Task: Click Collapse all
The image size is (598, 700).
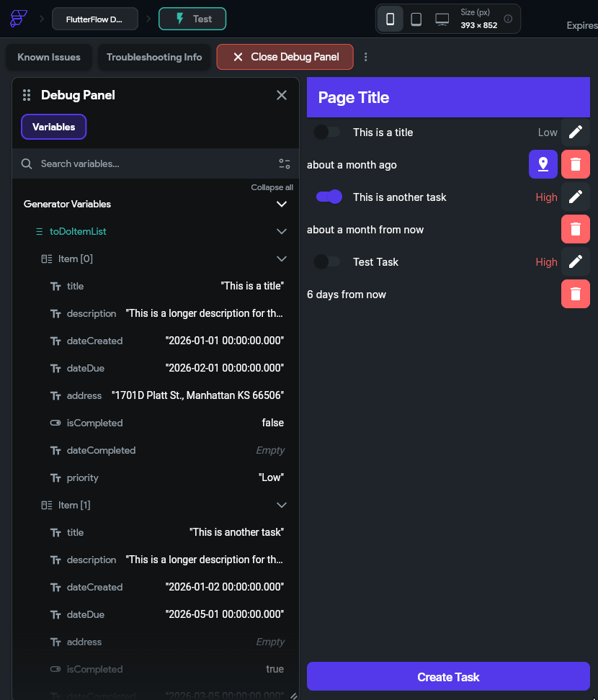Action: pyautogui.click(x=272, y=187)
